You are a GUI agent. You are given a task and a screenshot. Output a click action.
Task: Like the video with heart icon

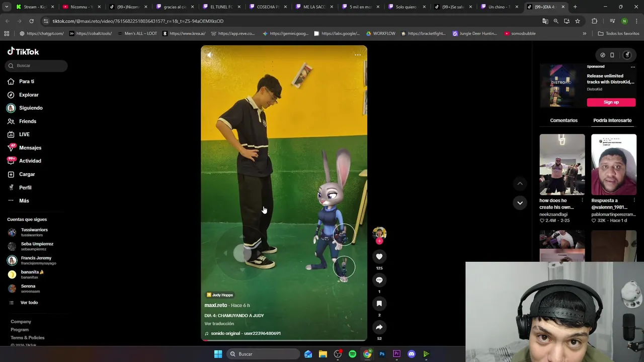coord(379,257)
